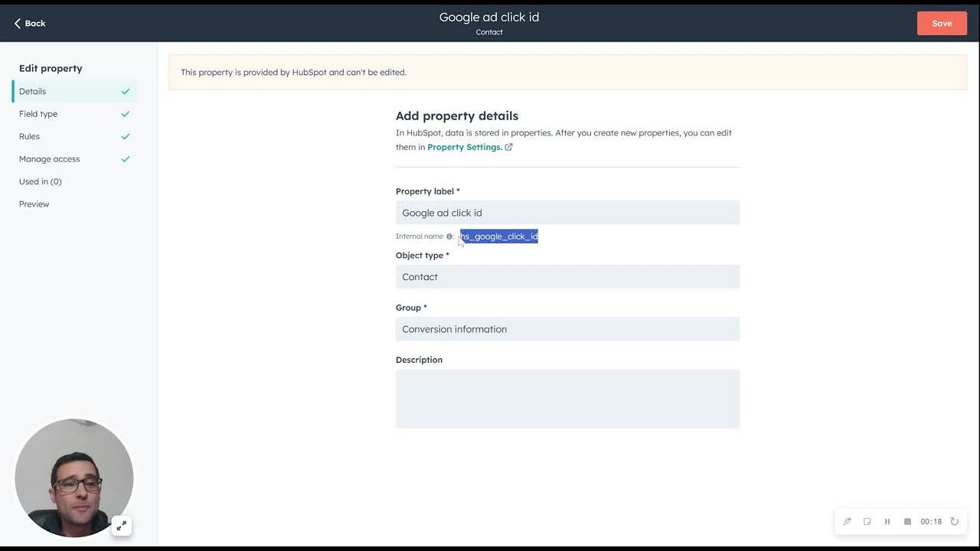This screenshot has height=551, width=980.
Task: Open the Preview section
Action: 34,204
